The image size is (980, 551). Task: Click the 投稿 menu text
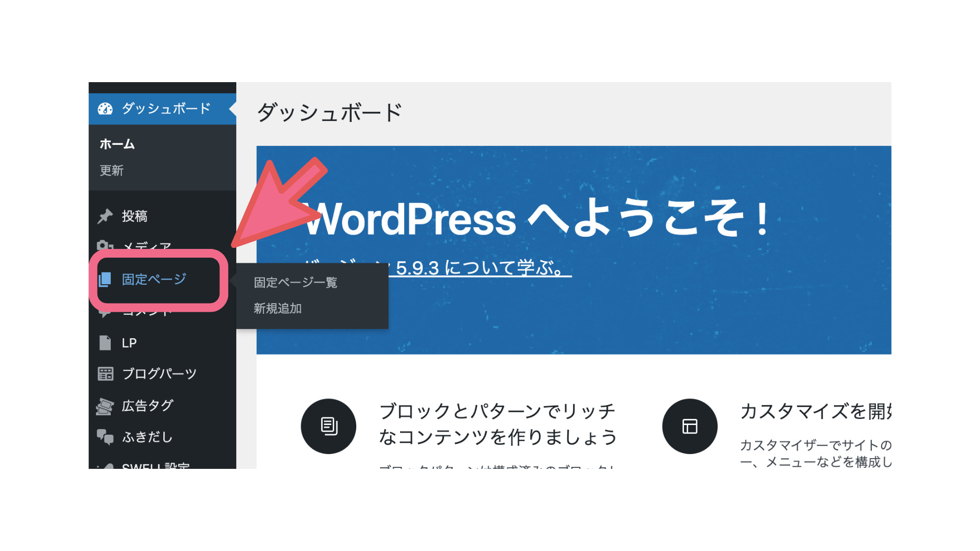136,216
